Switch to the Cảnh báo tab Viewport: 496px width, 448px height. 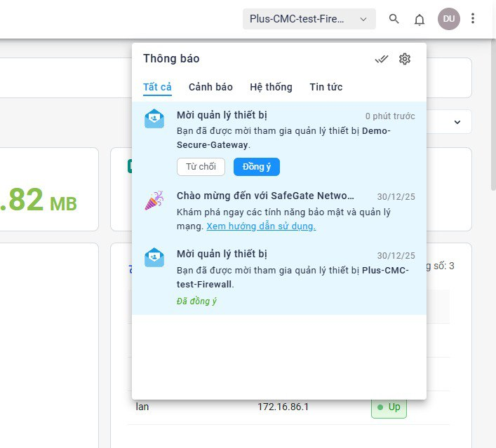pos(210,87)
